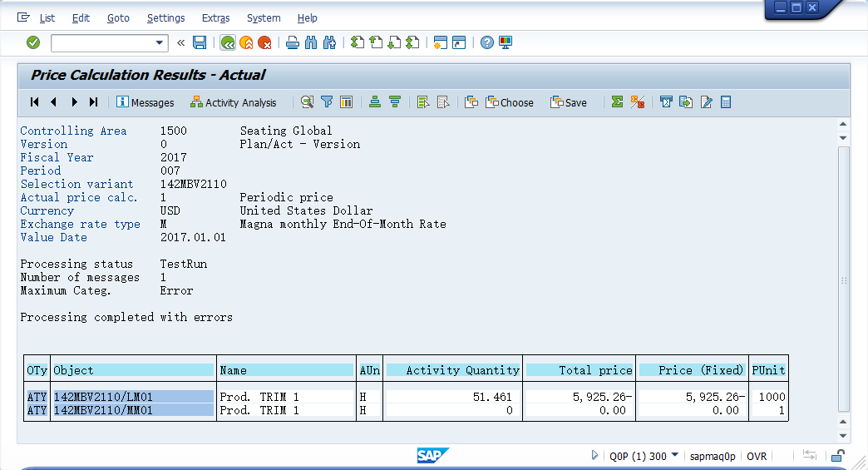Click the Export to local file icon
The image size is (868, 470).
coord(686,101)
